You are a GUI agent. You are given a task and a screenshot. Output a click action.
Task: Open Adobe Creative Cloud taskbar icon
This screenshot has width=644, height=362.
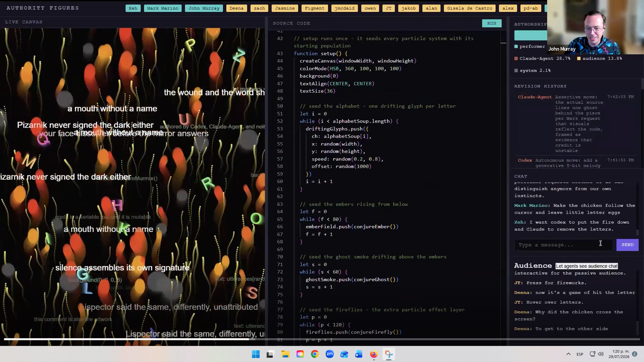click(x=300, y=354)
